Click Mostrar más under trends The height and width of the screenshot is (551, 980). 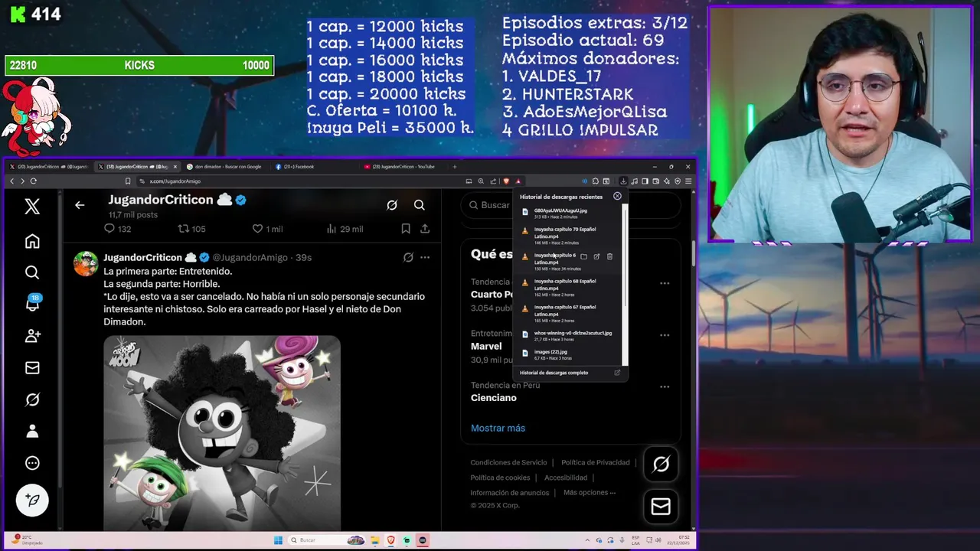point(498,428)
